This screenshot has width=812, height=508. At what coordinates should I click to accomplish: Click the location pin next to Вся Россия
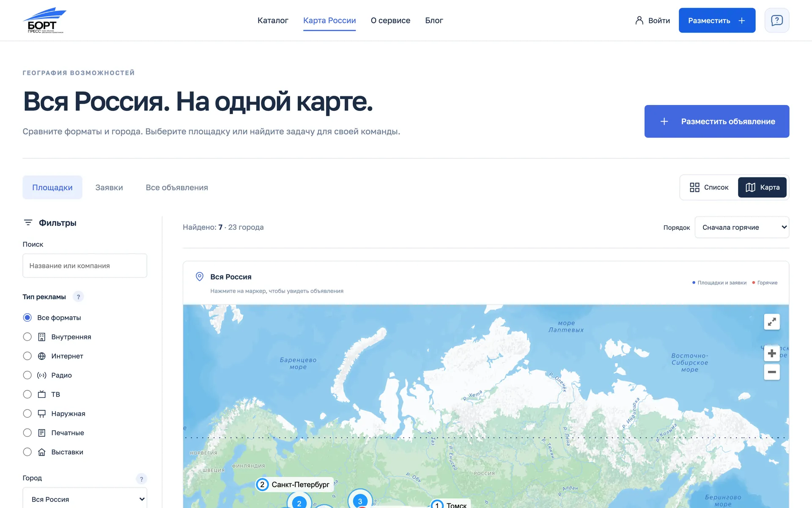coord(200,277)
